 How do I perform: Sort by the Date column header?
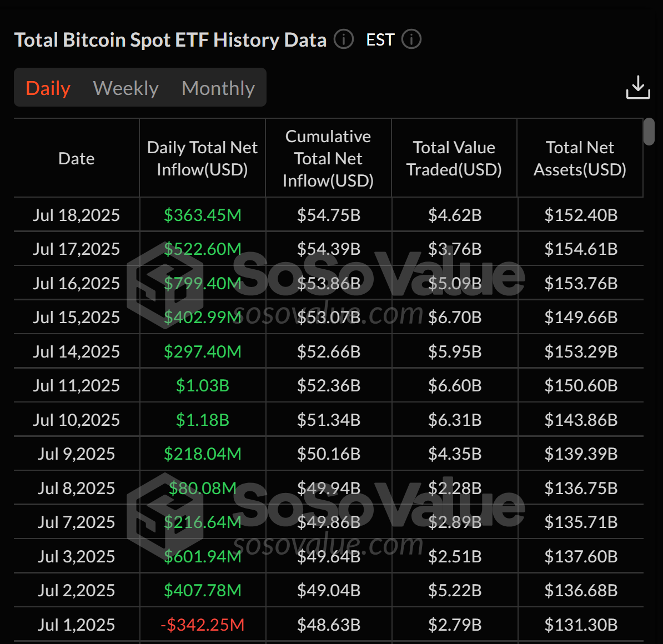(x=76, y=158)
